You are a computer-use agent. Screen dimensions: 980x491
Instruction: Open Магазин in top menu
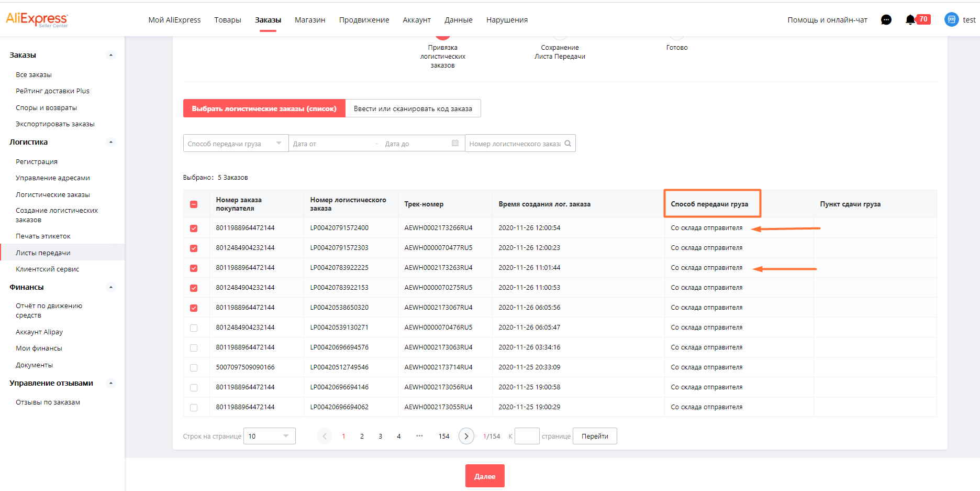coord(310,20)
